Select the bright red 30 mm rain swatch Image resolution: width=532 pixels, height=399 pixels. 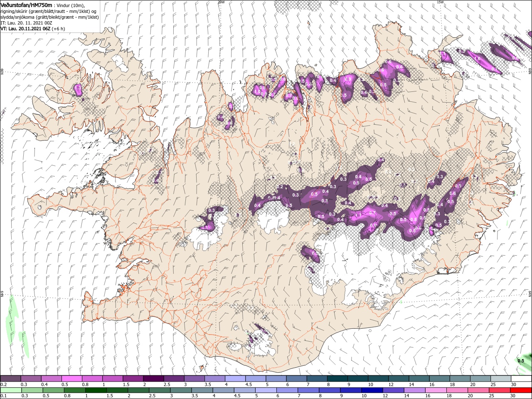[x=521, y=390]
